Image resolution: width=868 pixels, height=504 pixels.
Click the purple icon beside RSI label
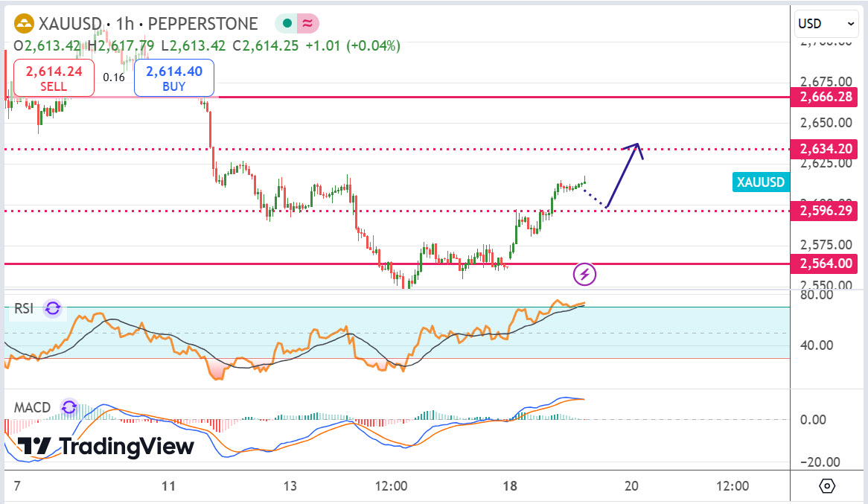tap(52, 308)
